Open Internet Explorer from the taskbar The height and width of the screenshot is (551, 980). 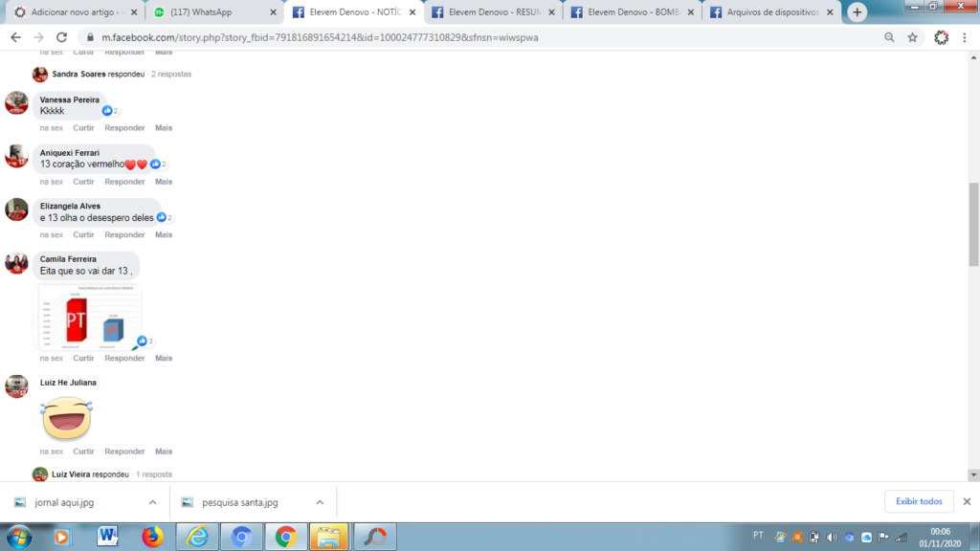click(x=197, y=537)
